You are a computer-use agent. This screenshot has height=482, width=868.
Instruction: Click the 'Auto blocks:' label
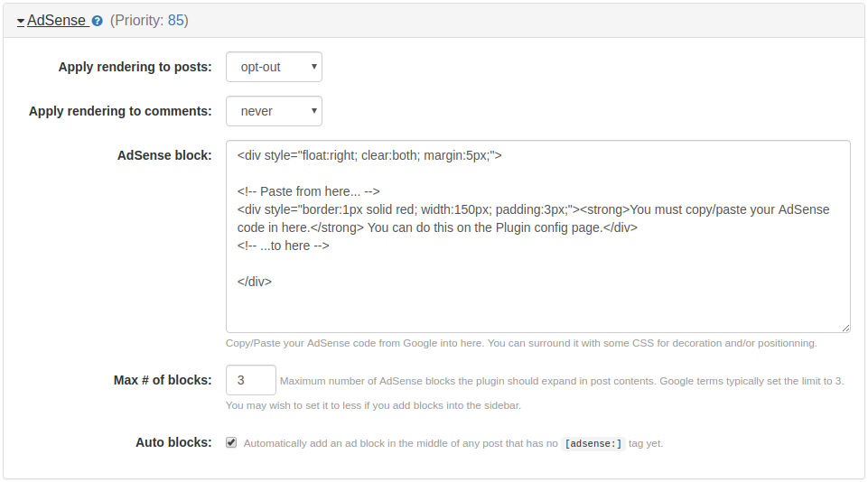pyautogui.click(x=173, y=442)
